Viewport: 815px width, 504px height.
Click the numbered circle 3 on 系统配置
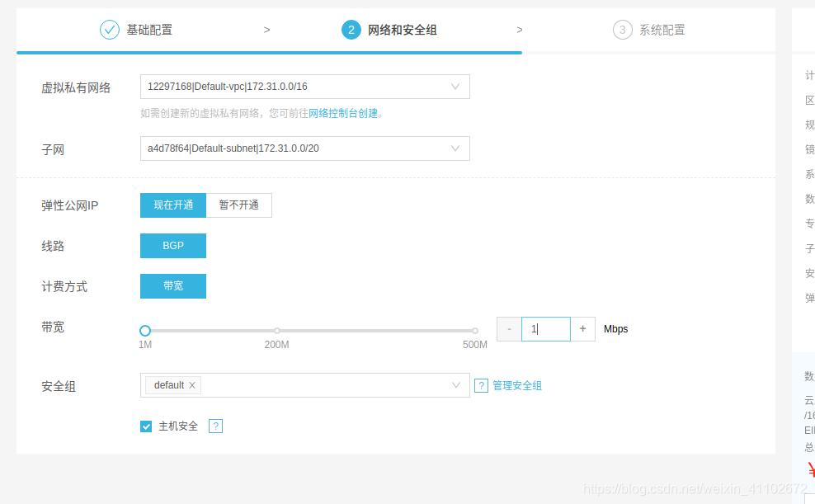tap(622, 29)
